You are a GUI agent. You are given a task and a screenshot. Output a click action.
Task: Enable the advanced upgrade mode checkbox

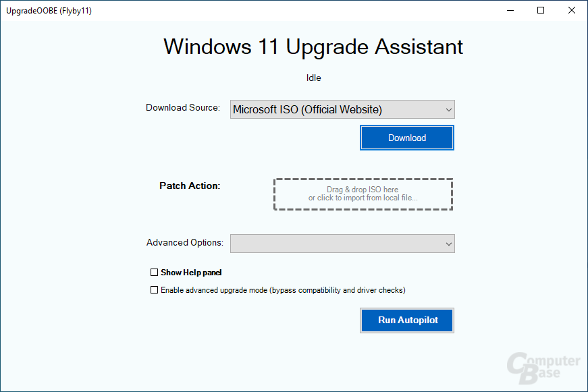pos(155,290)
